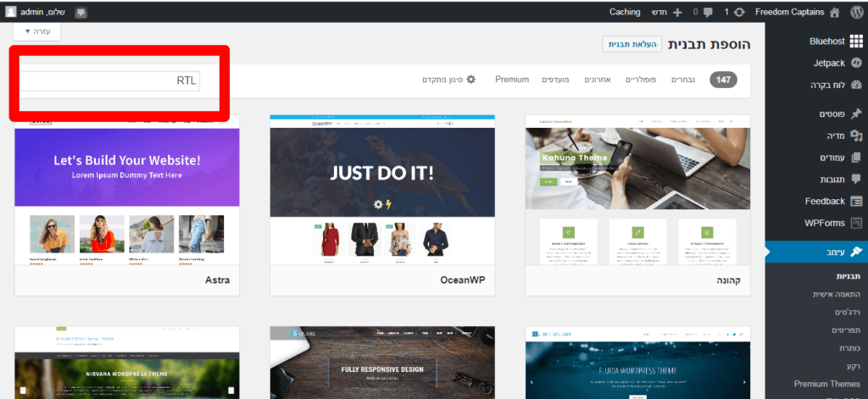Click the חדש new link in admin bar

tap(667, 12)
